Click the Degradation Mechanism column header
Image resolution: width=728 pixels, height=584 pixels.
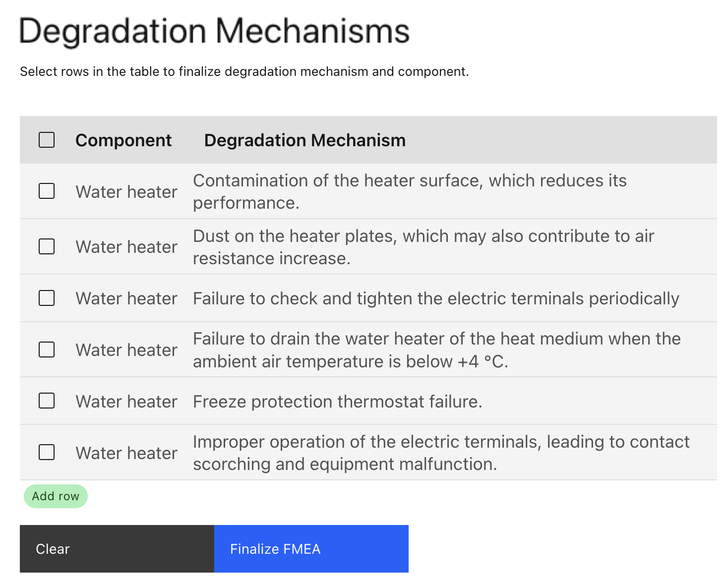(x=304, y=140)
